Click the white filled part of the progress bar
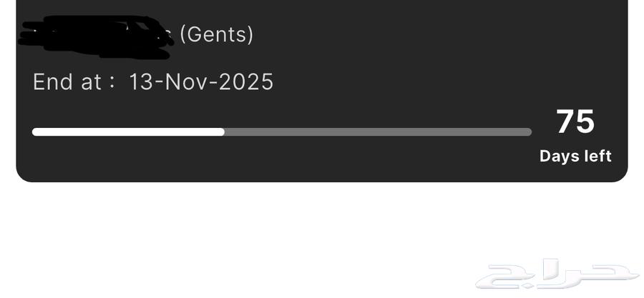Screen dimensions: 644x298 (x=129, y=132)
